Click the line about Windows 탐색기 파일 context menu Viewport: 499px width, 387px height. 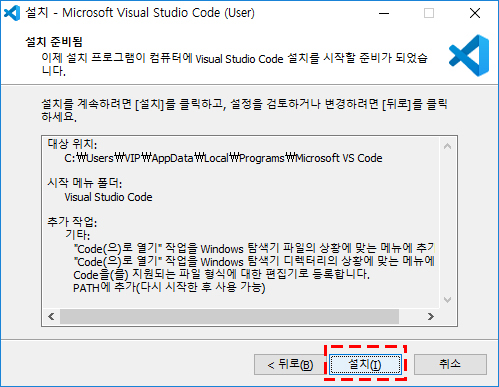(x=254, y=248)
